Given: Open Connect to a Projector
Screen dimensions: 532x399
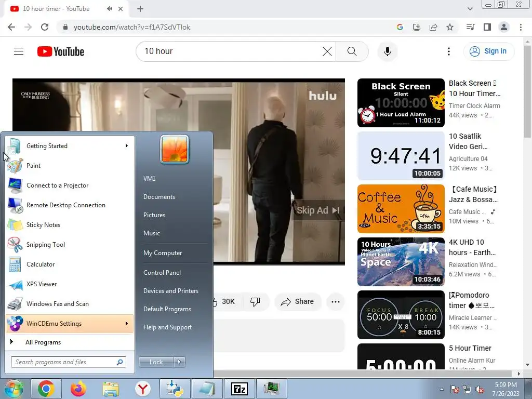Looking at the screenshot, I should 70,185.
